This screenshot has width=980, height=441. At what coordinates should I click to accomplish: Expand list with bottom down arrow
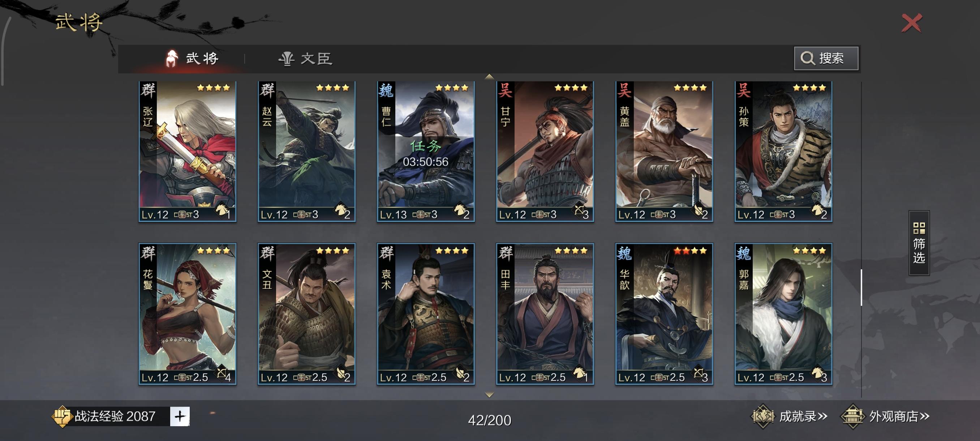(489, 395)
